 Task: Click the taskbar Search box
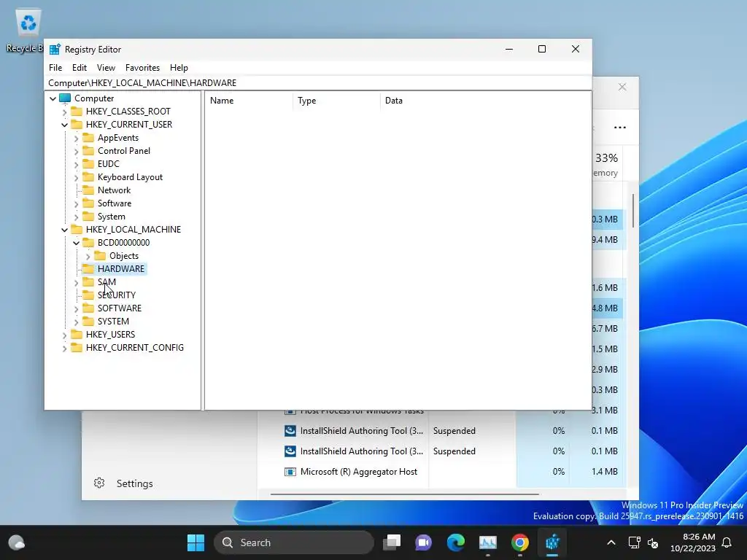point(293,542)
